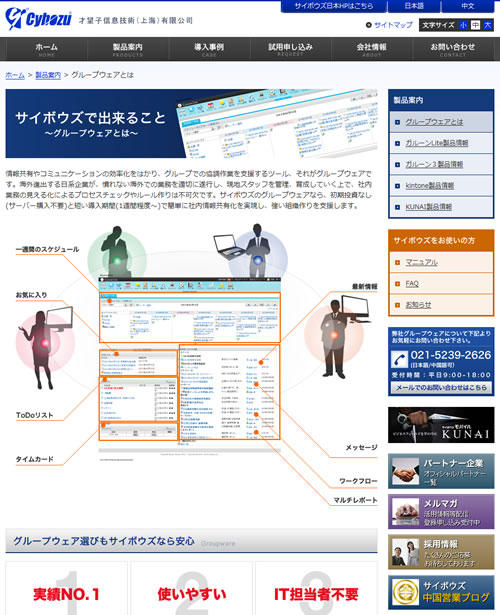Screen dimensions: 500x615
Task: Click the phone icon beside 021-5239-2626
Action: [x=400, y=359]
